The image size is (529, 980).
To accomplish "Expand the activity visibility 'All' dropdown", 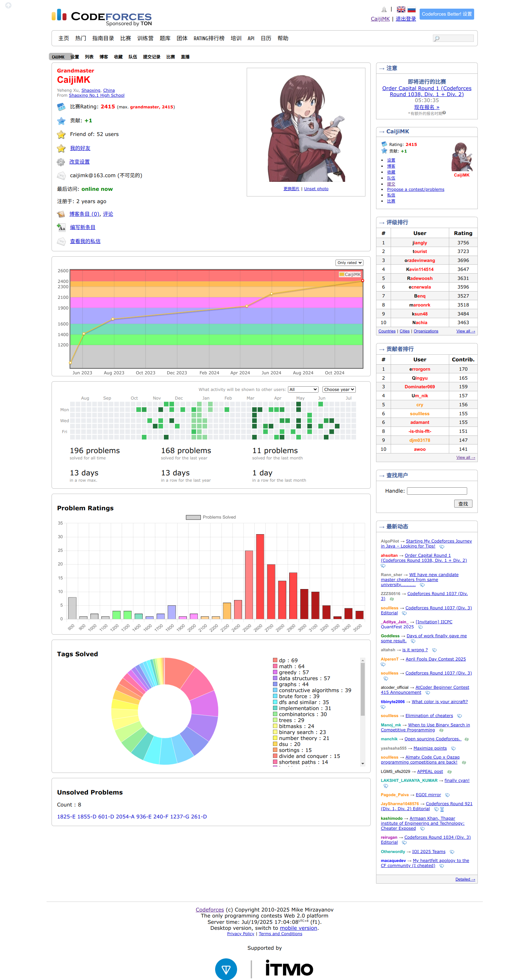I will pos(303,390).
